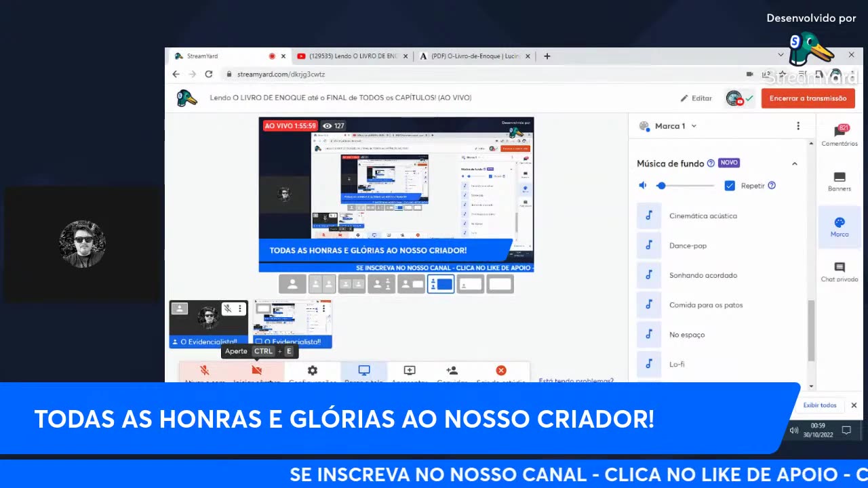Click the music volume speaker icon
Image resolution: width=868 pixels, height=488 pixels.
(x=643, y=186)
